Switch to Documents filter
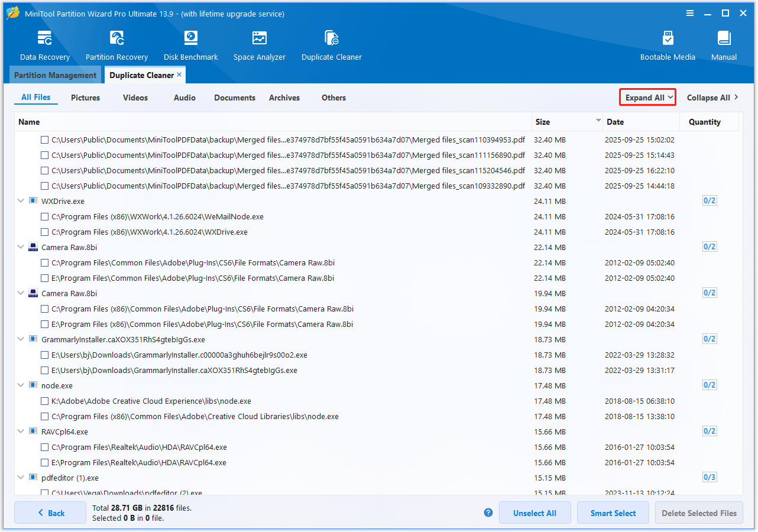This screenshot has height=532, width=758. click(235, 98)
